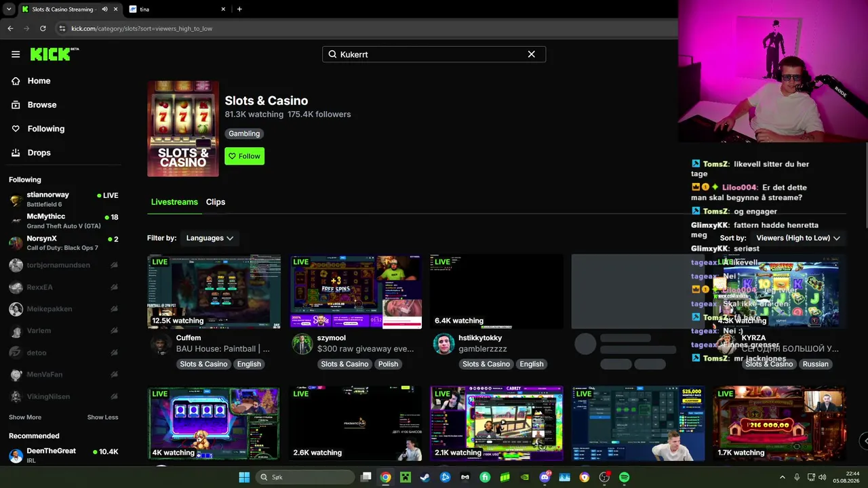Expand the Languages filter dropdown

coord(210,238)
